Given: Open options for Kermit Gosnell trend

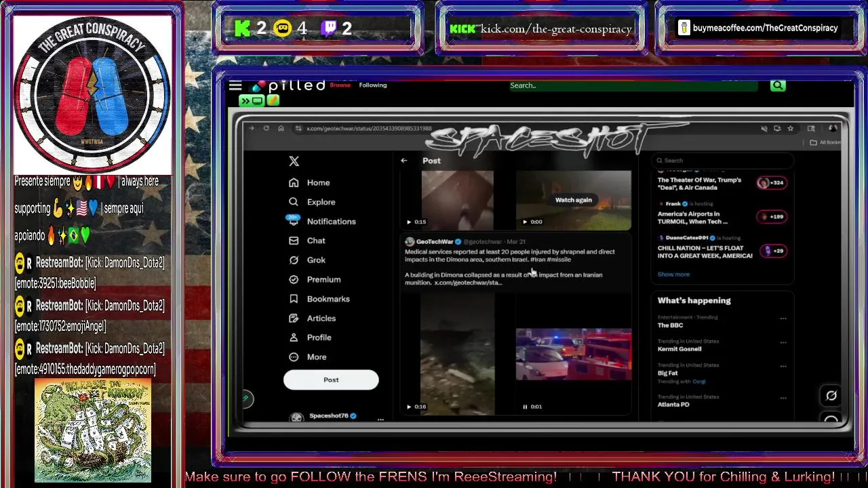Looking at the screenshot, I should click(x=783, y=342).
